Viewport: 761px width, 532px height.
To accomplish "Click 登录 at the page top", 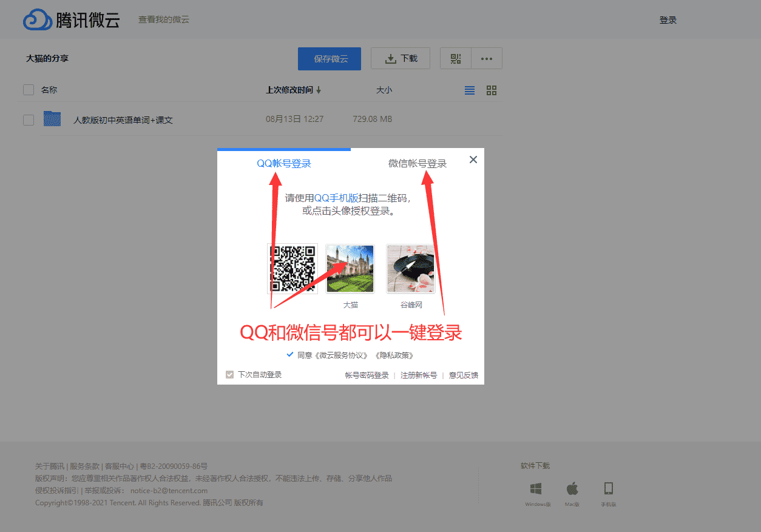I will [x=668, y=20].
